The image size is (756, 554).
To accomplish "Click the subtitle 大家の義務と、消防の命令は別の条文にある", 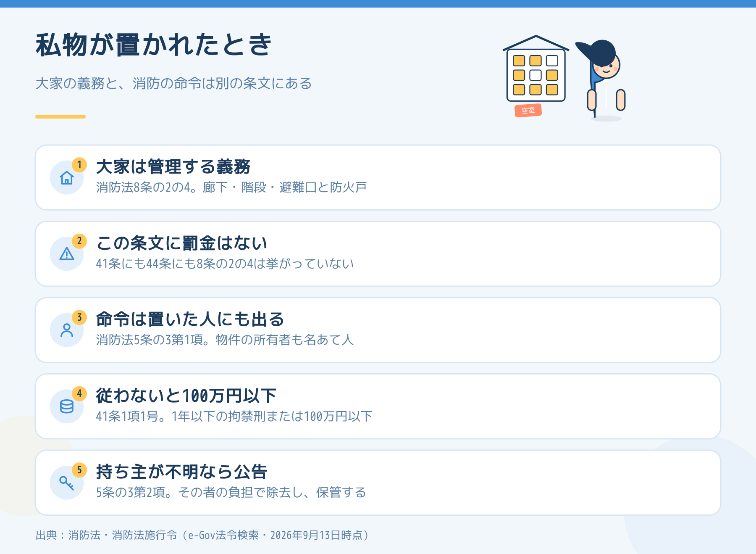I will click(173, 83).
